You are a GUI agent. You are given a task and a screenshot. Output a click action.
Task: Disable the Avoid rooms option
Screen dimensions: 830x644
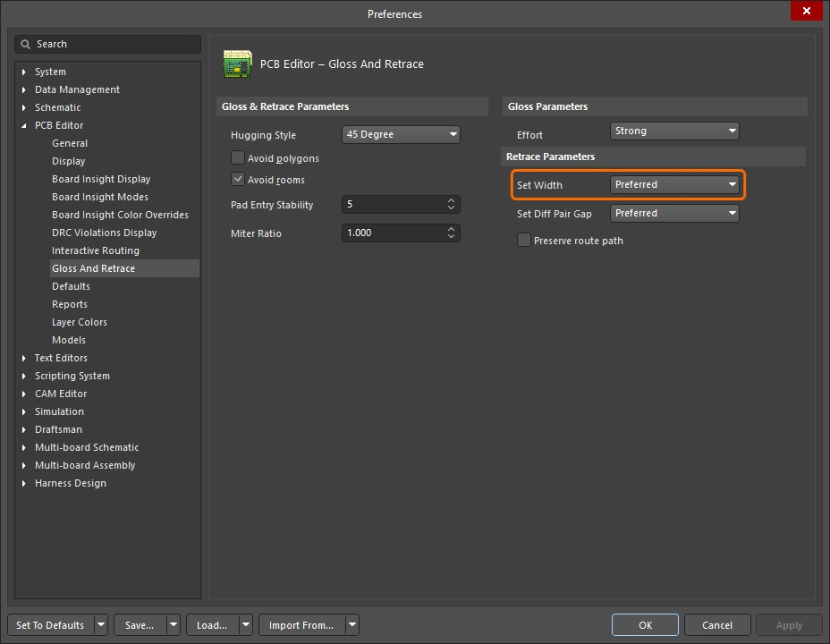(x=238, y=178)
